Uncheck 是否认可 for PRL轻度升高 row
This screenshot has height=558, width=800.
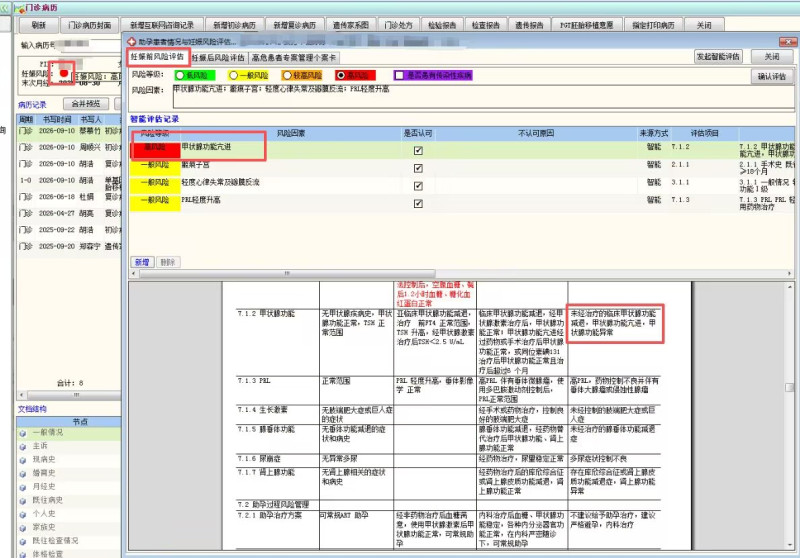pos(418,204)
